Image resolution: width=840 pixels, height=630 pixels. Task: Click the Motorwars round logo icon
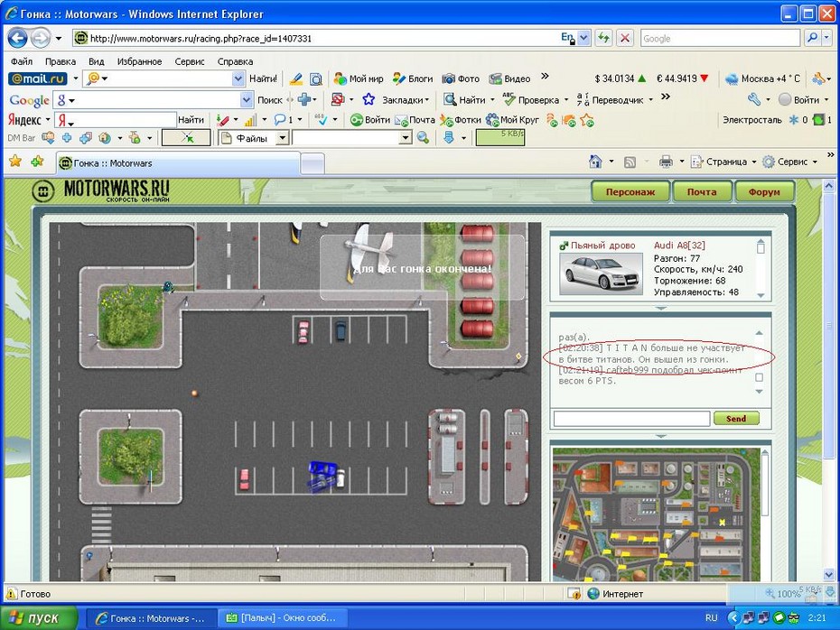[42, 191]
